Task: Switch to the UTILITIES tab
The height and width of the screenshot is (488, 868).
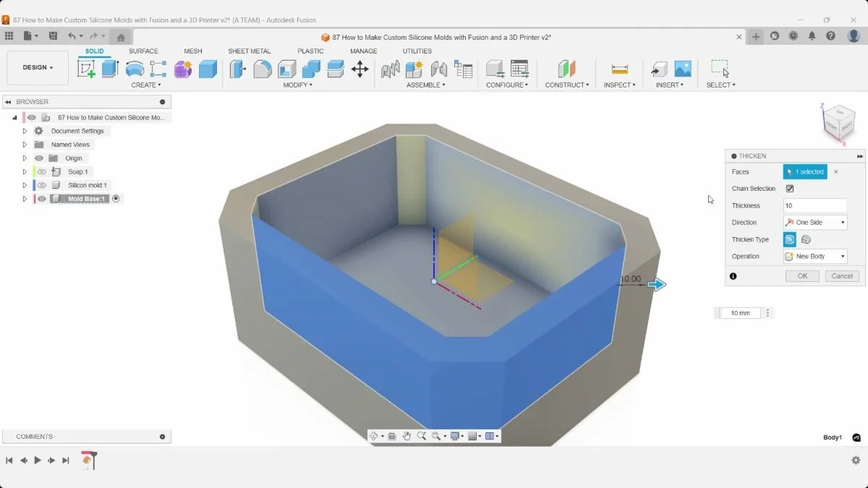Action: click(x=417, y=51)
